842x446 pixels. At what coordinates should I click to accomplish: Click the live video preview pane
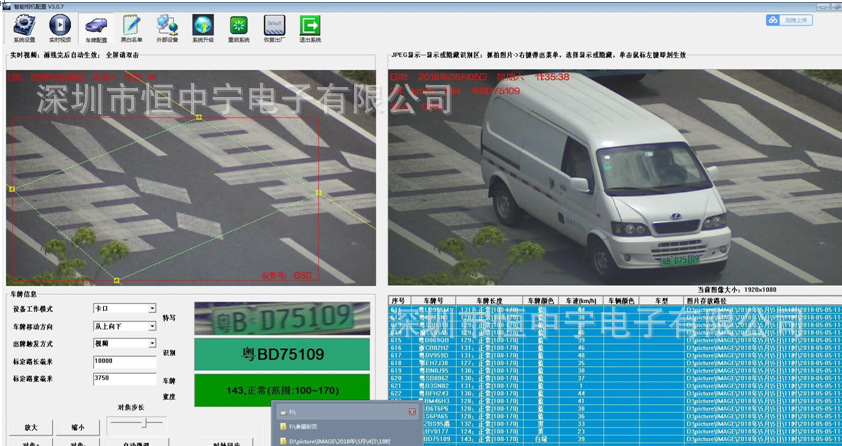(x=191, y=178)
